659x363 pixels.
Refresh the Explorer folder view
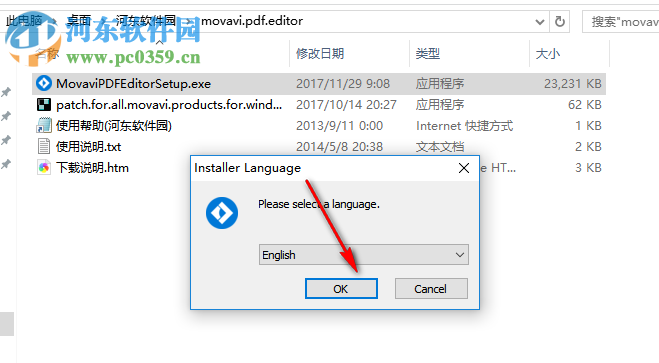point(560,21)
